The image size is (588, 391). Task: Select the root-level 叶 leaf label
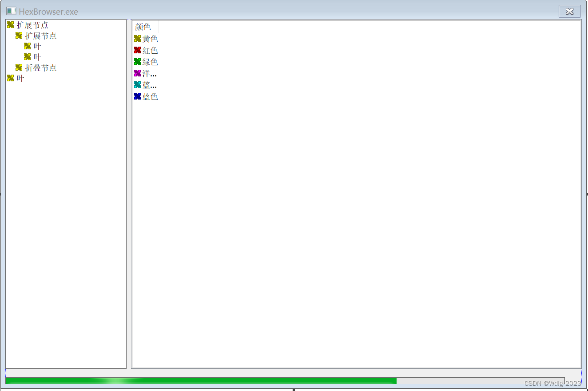[20, 78]
